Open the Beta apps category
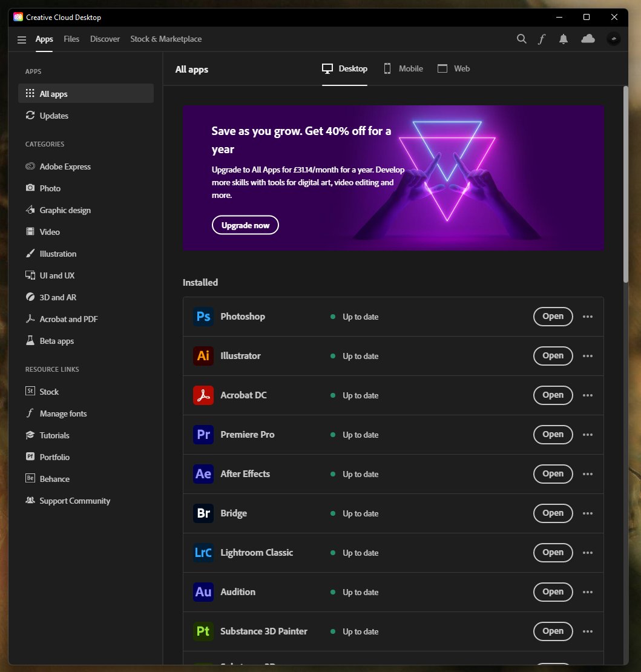Image resolution: width=641 pixels, height=672 pixels. (86, 341)
